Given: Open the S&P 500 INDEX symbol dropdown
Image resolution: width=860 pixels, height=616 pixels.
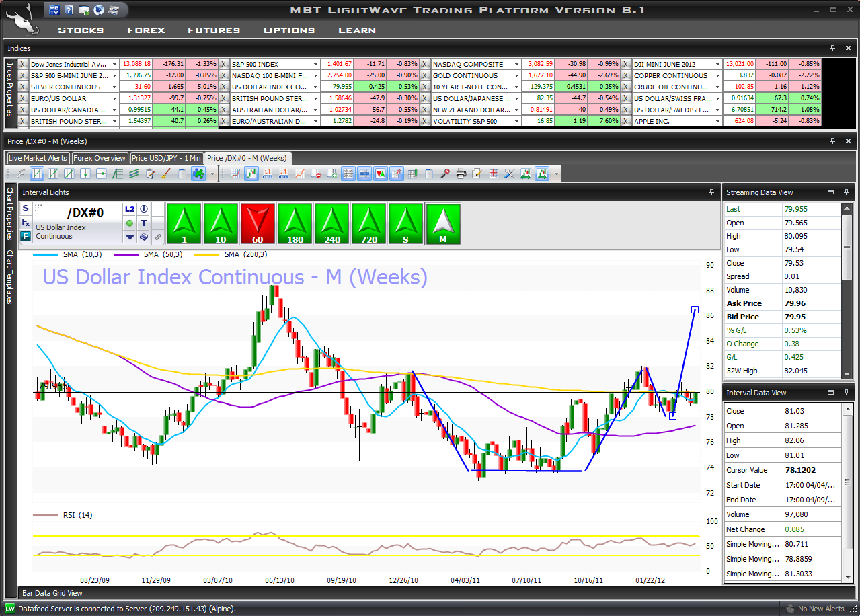Looking at the screenshot, I should 316,64.
